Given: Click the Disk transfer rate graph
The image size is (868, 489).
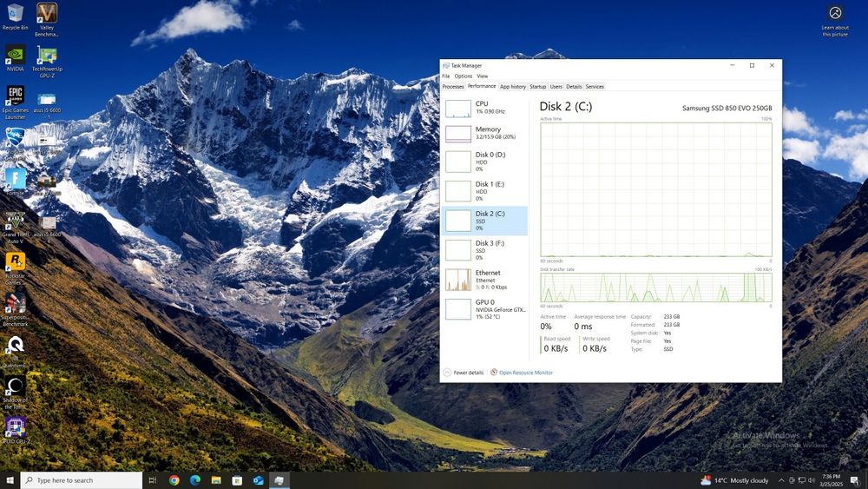Looking at the screenshot, I should pyautogui.click(x=656, y=287).
